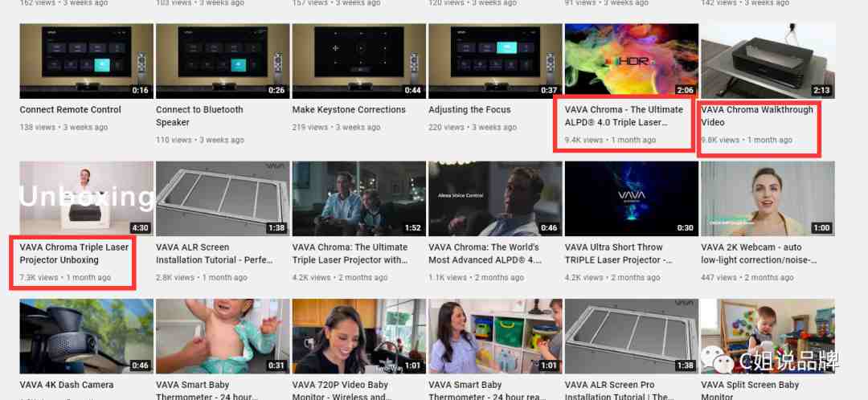Open the Connect Remote Control video thumbnail
This screenshot has height=400, width=868.
[86, 61]
